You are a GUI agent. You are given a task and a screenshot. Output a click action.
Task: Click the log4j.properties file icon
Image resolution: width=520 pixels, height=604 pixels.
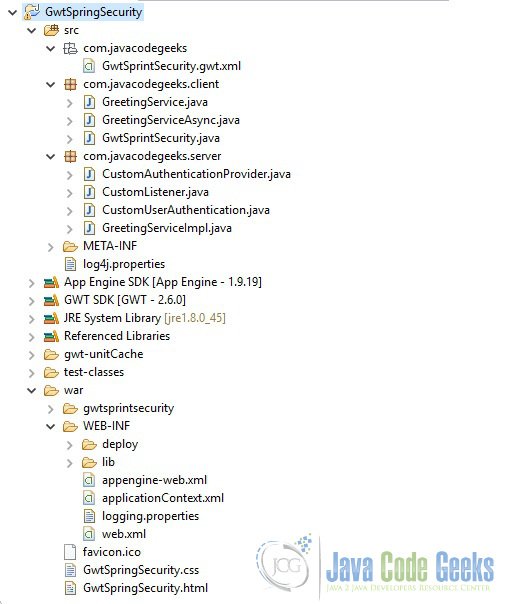coord(70,264)
